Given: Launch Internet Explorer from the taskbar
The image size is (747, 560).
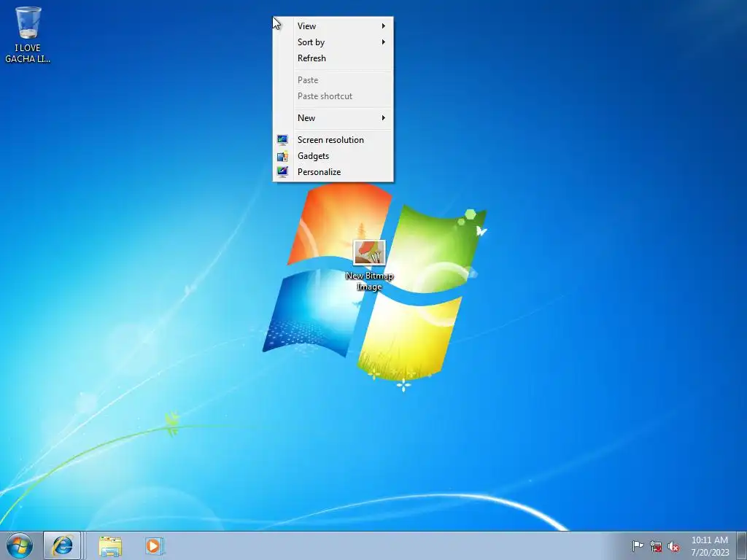Looking at the screenshot, I should tap(63, 545).
